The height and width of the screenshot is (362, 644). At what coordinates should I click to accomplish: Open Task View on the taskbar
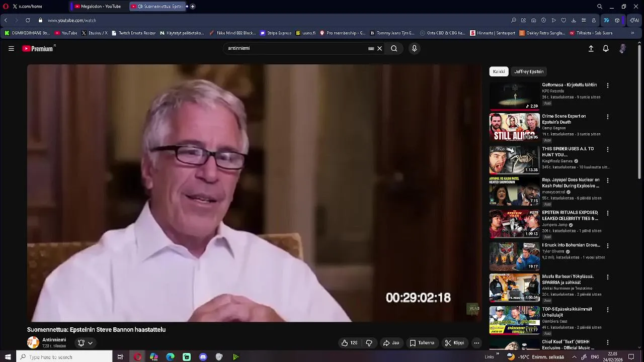tap(120, 357)
